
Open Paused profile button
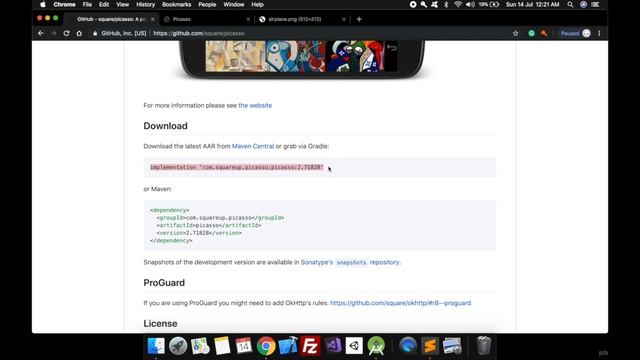click(575, 33)
